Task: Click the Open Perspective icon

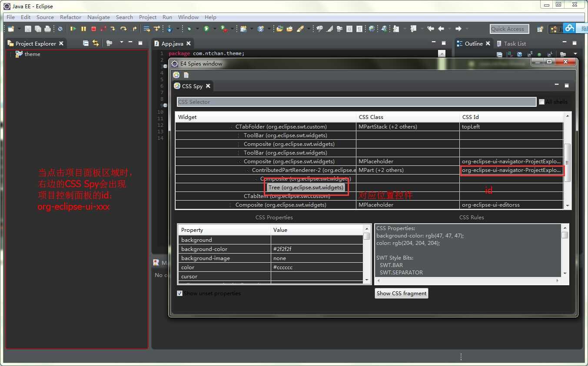Action: [540, 29]
